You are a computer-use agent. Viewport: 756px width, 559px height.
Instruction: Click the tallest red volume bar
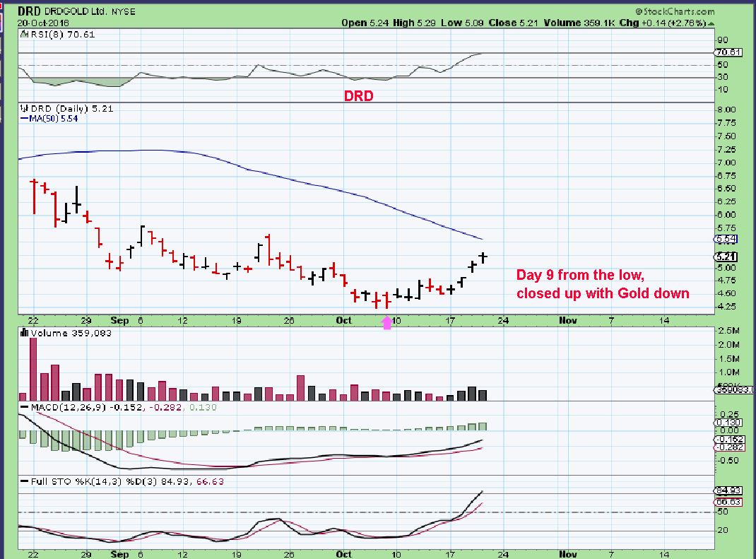33,369
